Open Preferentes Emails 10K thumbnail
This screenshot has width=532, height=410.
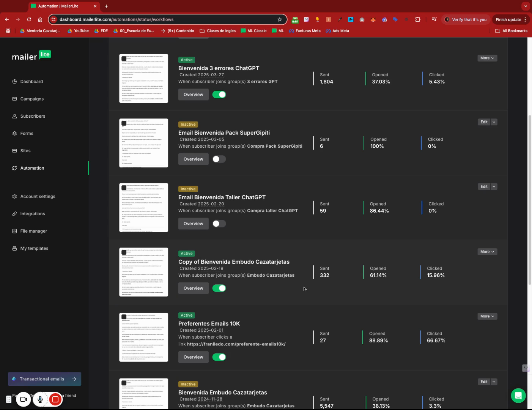(x=143, y=337)
